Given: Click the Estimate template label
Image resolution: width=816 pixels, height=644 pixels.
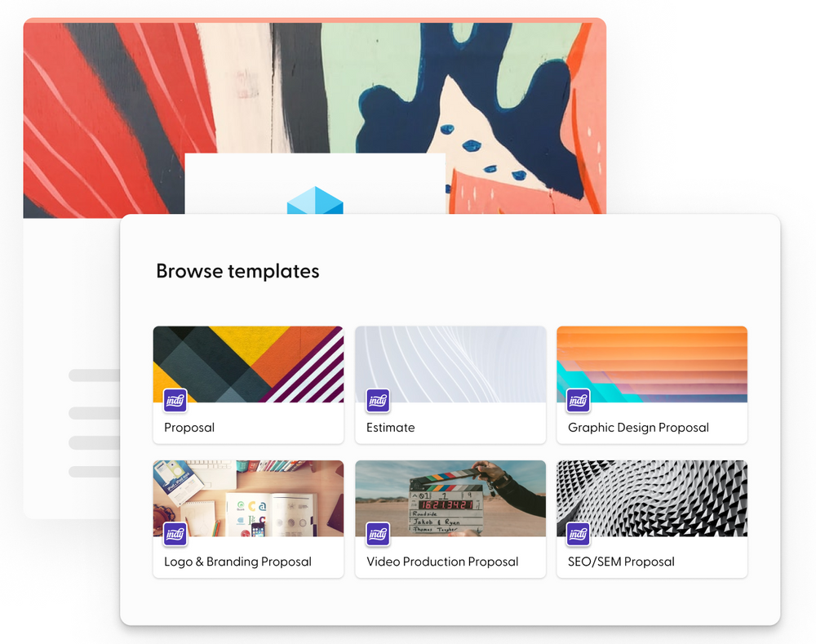Looking at the screenshot, I should [391, 428].
